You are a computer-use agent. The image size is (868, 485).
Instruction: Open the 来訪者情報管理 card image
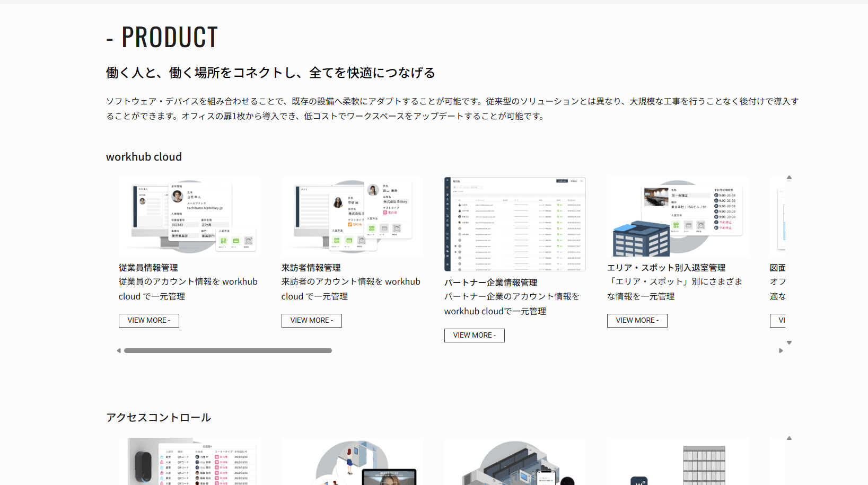[x=352, y=217]
